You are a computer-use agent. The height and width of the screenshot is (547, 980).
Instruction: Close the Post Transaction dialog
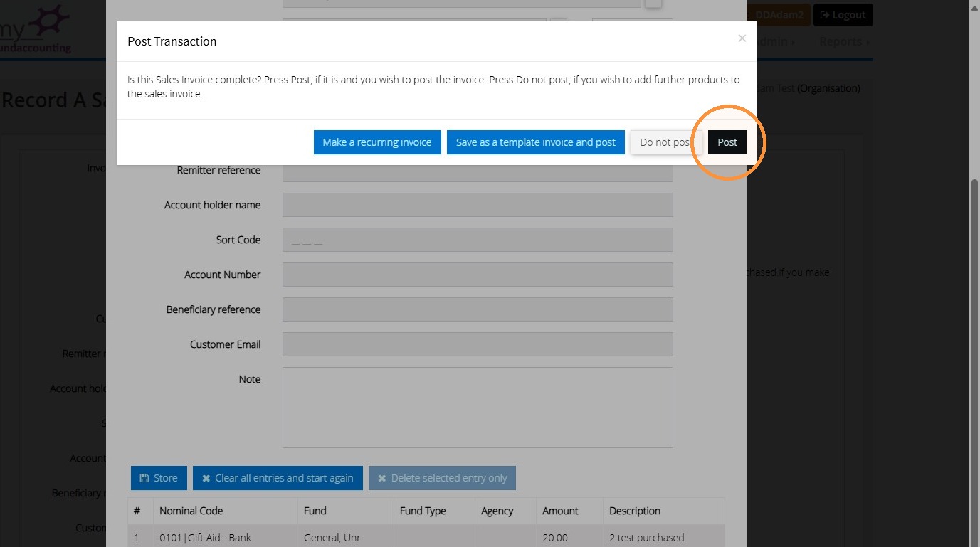(742, 38)
